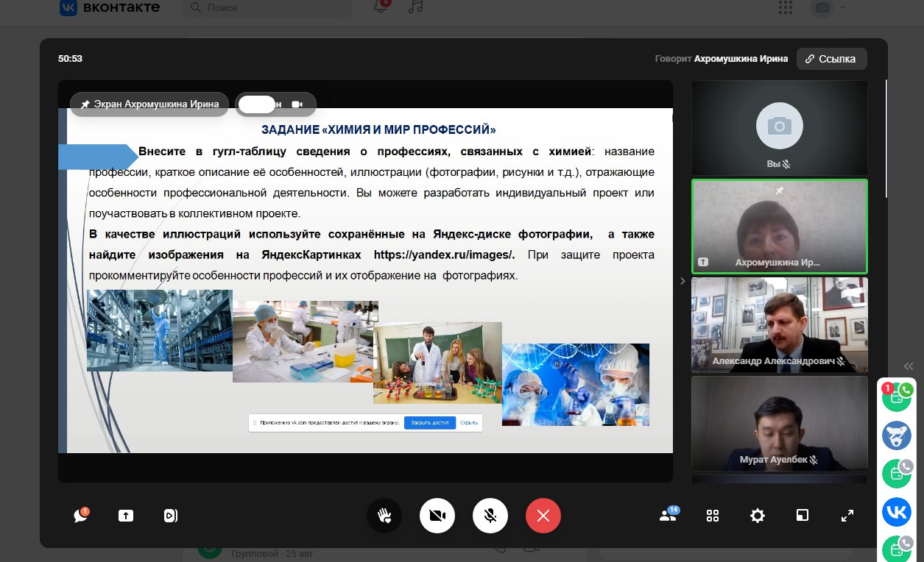Image resolution: width=924 pixels, height=562 pixels.
Task: Expand the double-chevron sidebar on the right
Action: (x=909, y=366)
